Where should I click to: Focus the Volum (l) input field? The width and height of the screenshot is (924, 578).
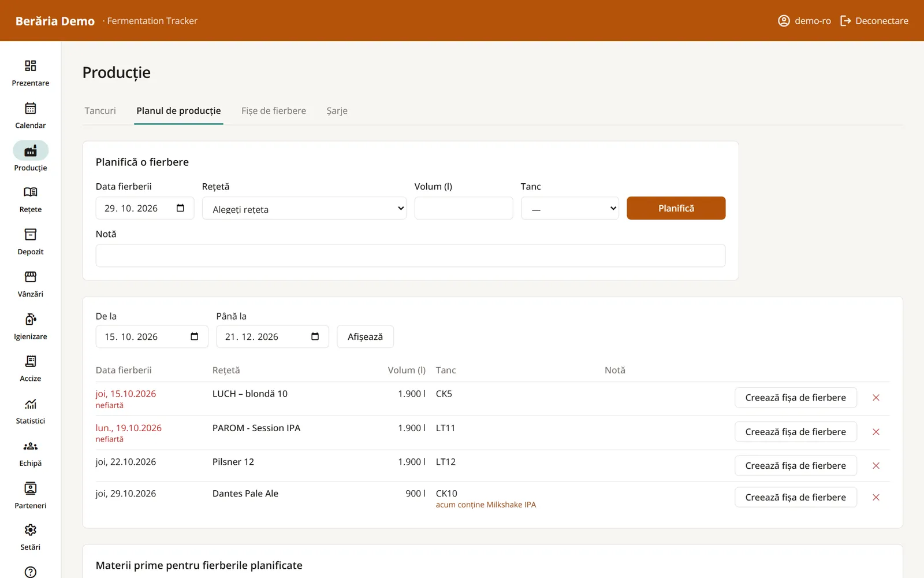[x=464, y=208]
